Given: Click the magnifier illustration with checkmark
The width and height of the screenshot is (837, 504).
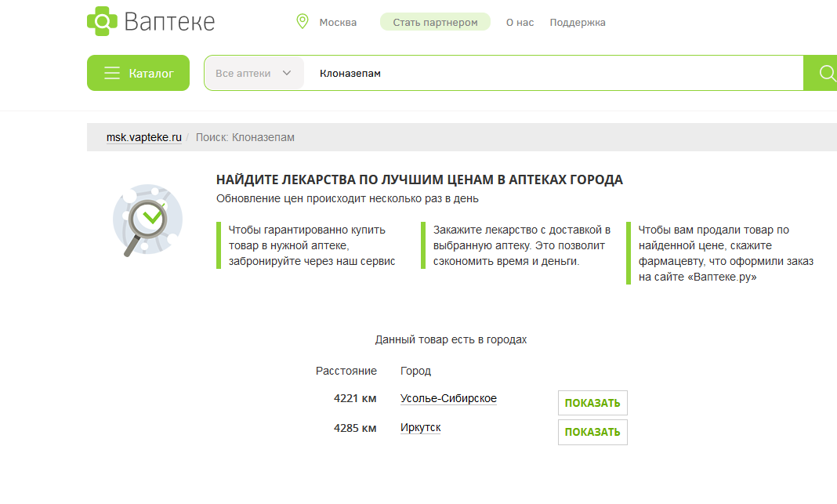Looking at the screenshot, I should click(147, 220).
